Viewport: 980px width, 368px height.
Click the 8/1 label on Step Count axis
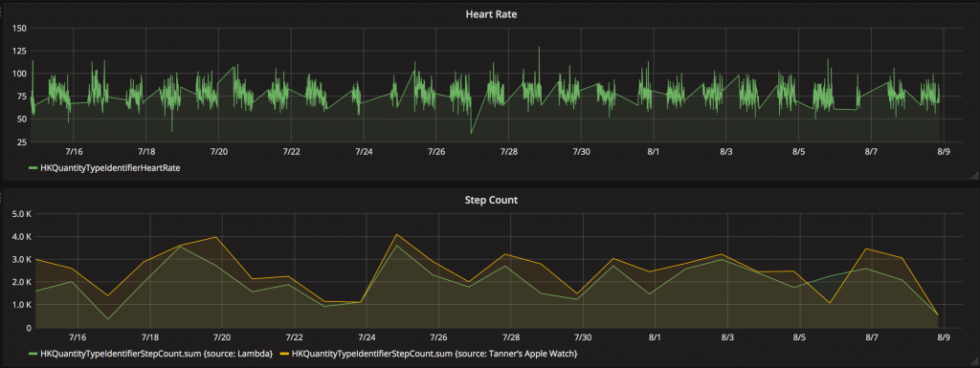click(x=655, y=337)
